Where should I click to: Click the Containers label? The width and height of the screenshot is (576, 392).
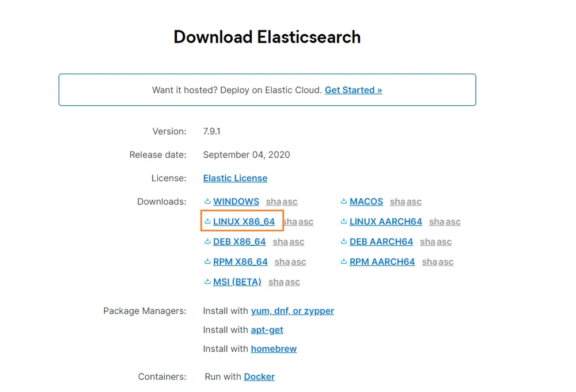(x=162, y=376)
